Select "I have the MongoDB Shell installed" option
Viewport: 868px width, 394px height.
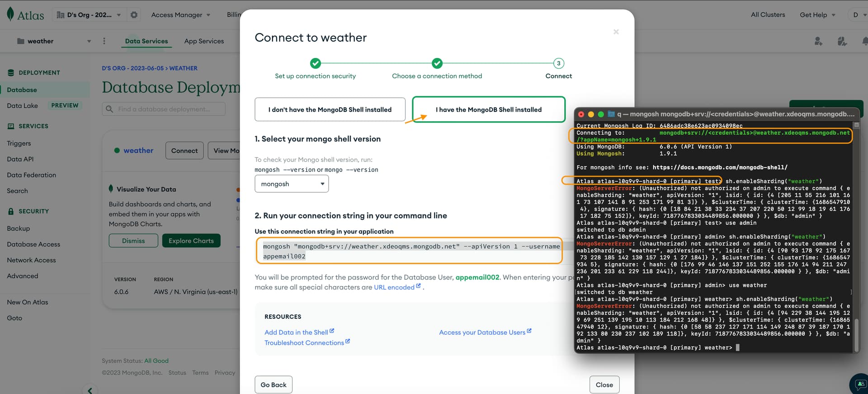click(488, 109)
